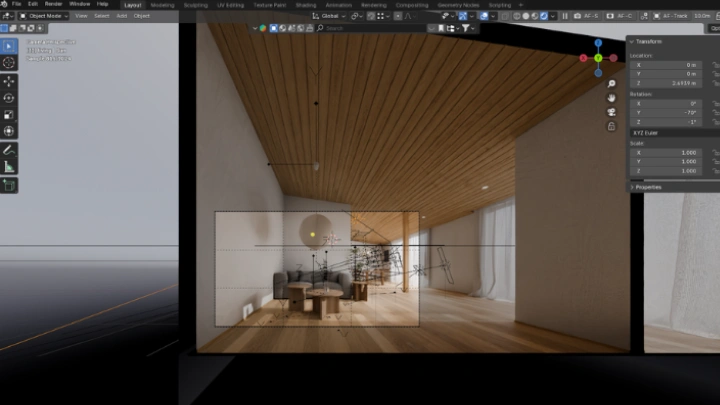Select the Measure tool
This screenshot has height=405, width=720.
click(x=9, y=167)
